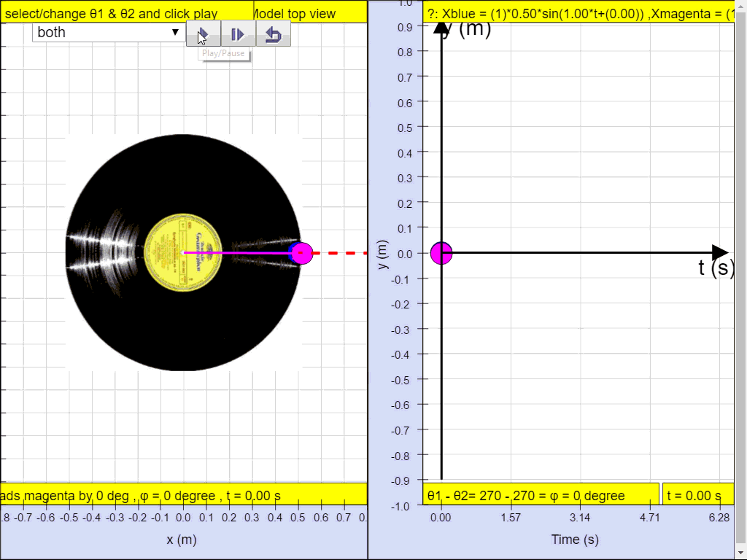The image size is (747, 560).
Task: Click the 3.14 tick on time axis
Action: [580, 517]
